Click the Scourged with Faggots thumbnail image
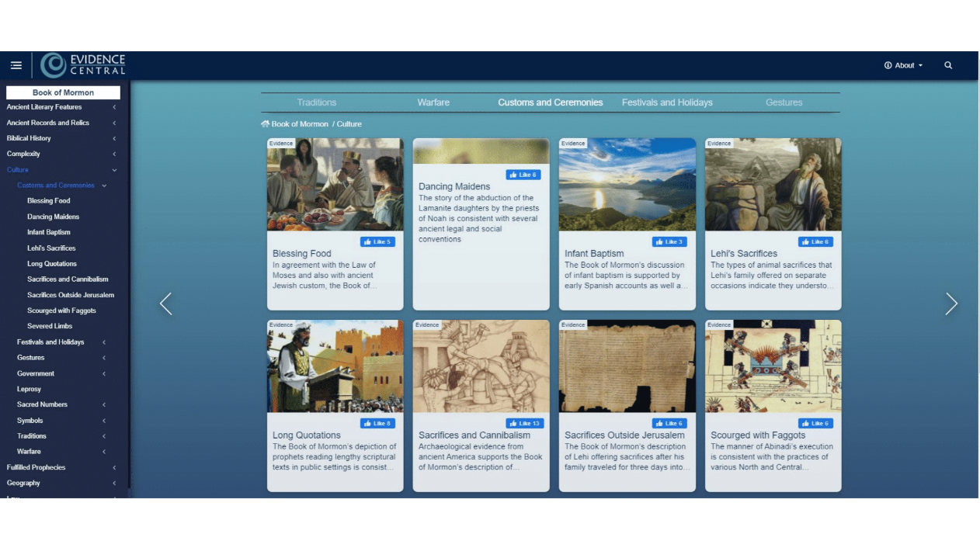This screenshot has height=541, width=980. pyautogui.click(x=773, y=366)
